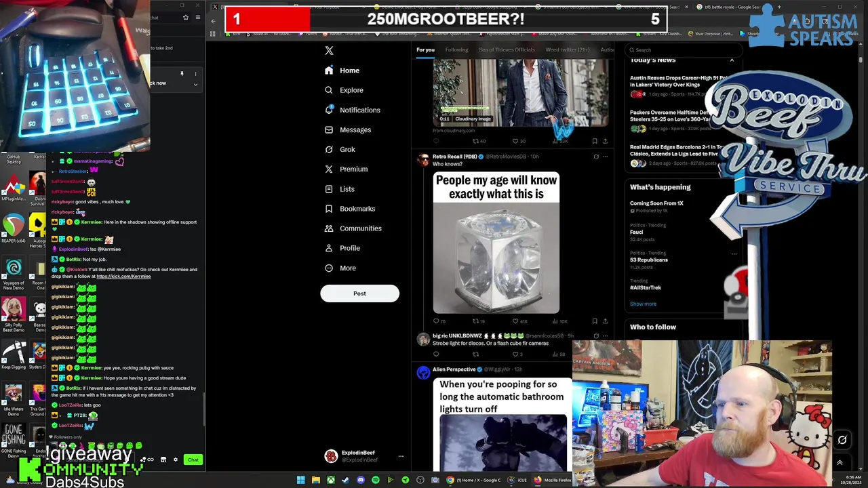Open Austin Reaves career-high news story
This screenshot has height=488, width=868.
678,81
